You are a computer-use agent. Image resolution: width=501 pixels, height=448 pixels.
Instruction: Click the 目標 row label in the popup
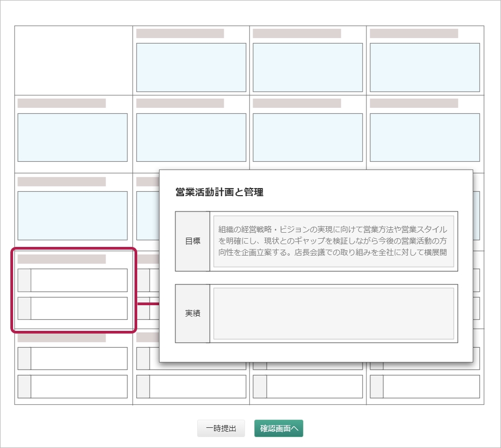193,241
